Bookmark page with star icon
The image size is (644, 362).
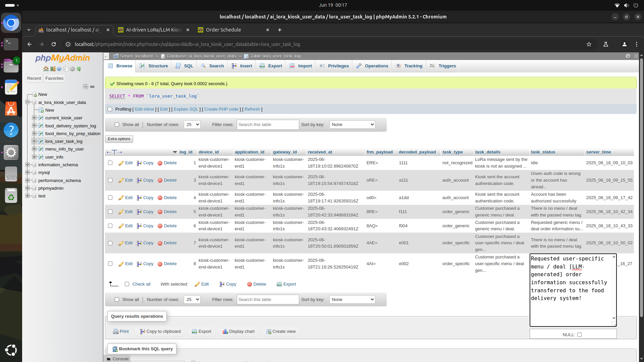589,44
